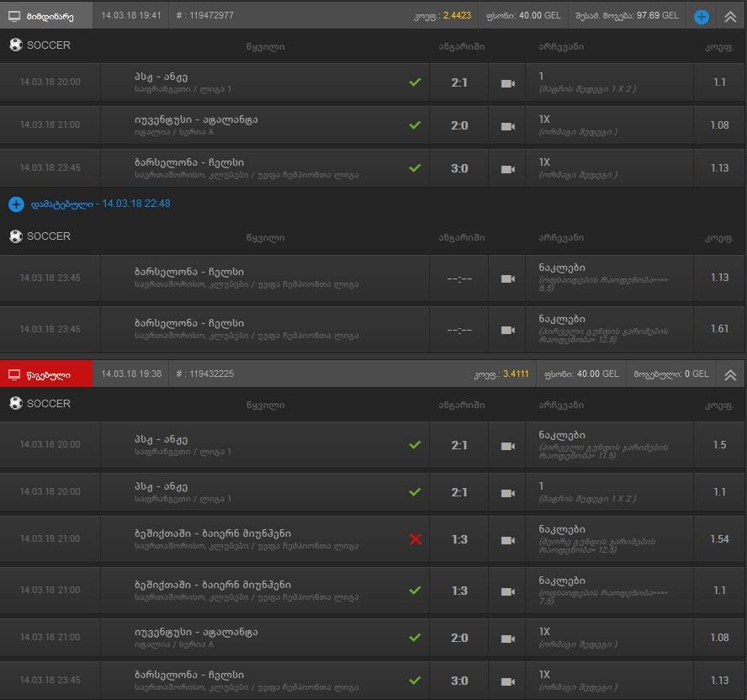Click the total odds value 2.4423
Screen dimensions: 747x700
tap(457, 15)
